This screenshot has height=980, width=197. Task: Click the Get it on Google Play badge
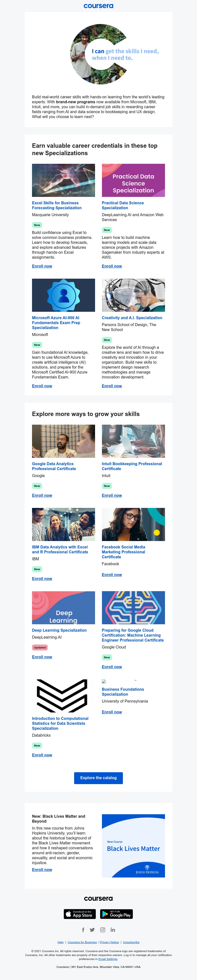coord(116,914)
